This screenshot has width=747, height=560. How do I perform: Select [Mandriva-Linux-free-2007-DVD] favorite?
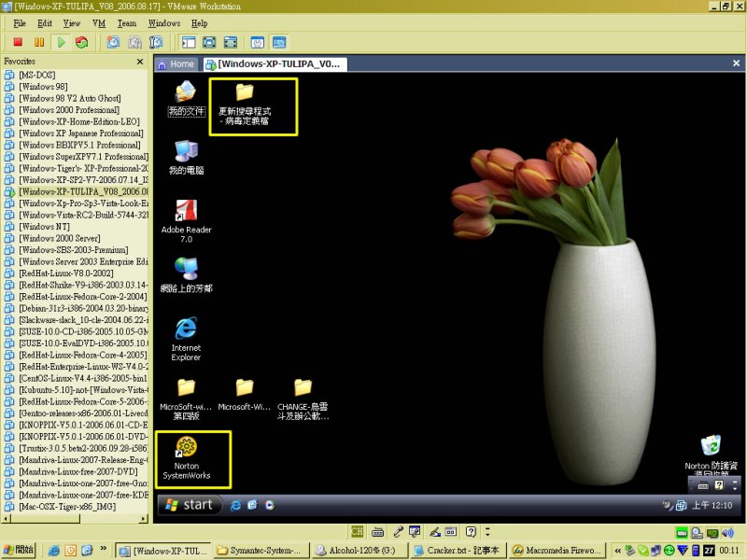[78, 471]
